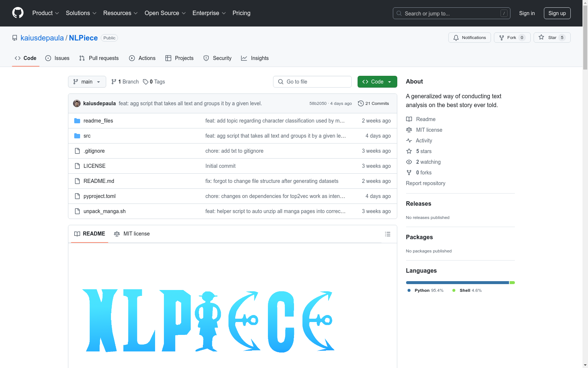The image size is (588, 368).
Task: Click the kaiusdepaula owner link
Action: (x=42, y=38)
